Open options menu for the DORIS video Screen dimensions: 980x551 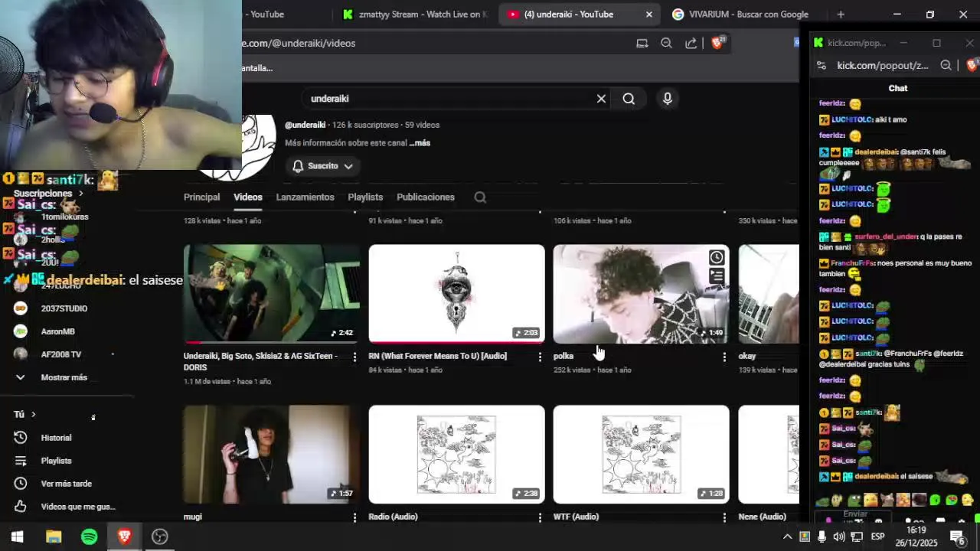[x=354, y=357]
